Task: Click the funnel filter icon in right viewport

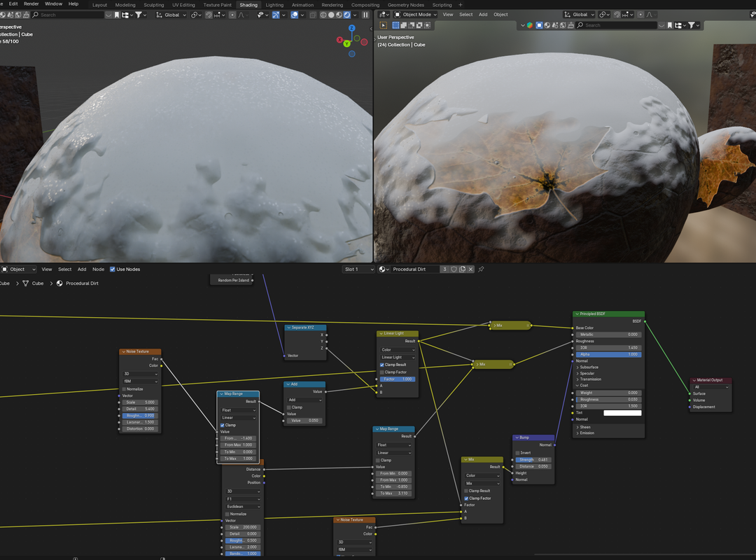Action: tap(692, 25)
